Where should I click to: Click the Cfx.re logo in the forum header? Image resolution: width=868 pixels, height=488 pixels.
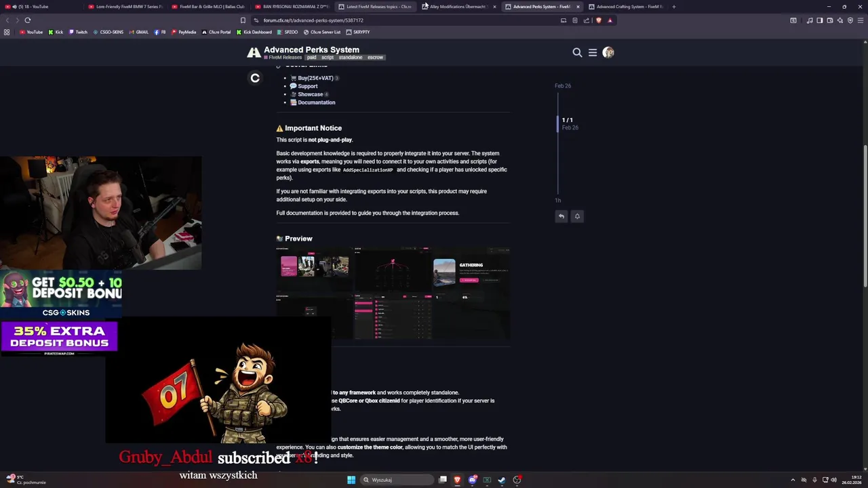pyautogui.click(x=254, y=52)
